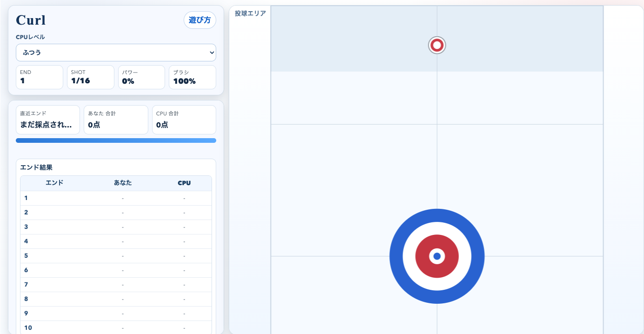Open the 遊び方 how-to-play button
The height and width of the screenshot is (334, 644).
click(199, 20)
